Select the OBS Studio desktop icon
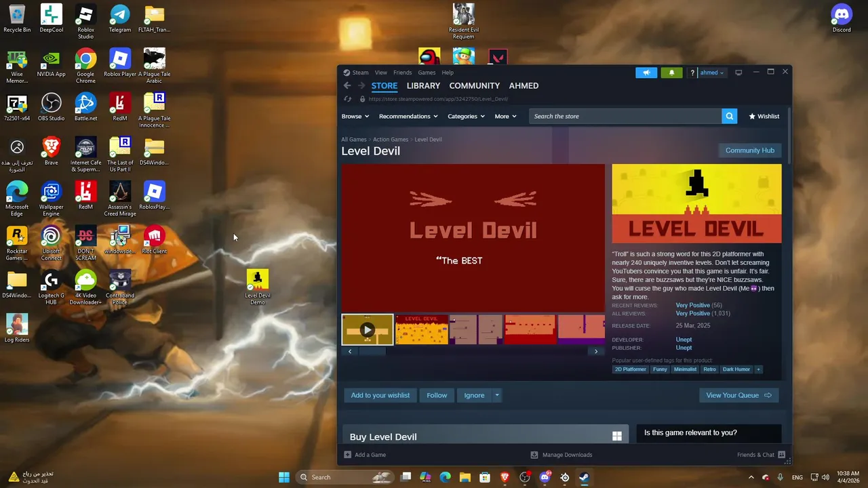Image resolution: width=868 pixels, height=488 pixels. 51,107
